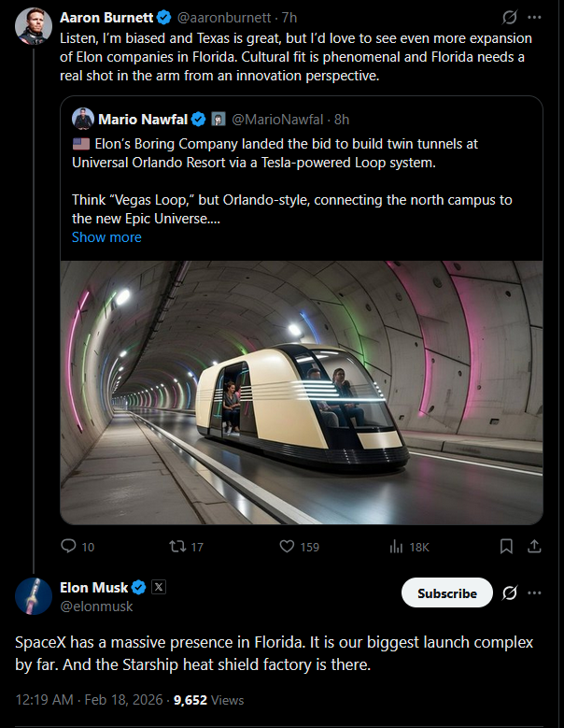564x728 pixels.
Task: Open Elon Musk's profile via @elonmusk handle
Action: (96, 607)
